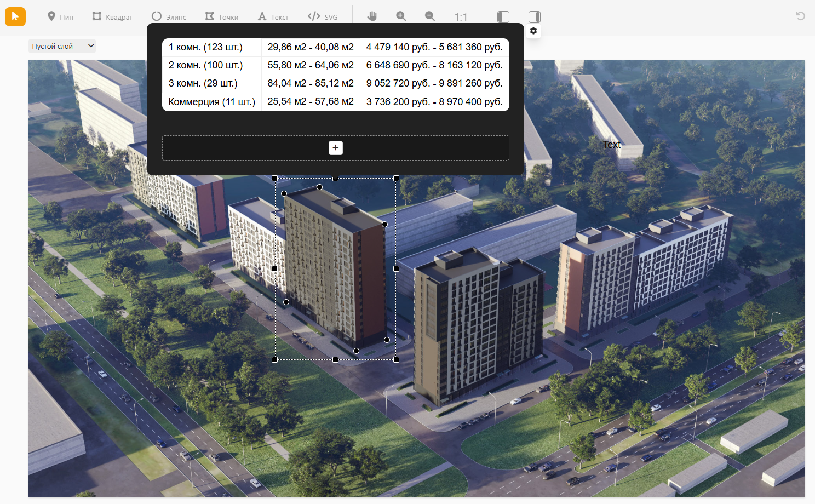Click the 'Коммерция (11 шт.)' table cell

click(211, 102)
